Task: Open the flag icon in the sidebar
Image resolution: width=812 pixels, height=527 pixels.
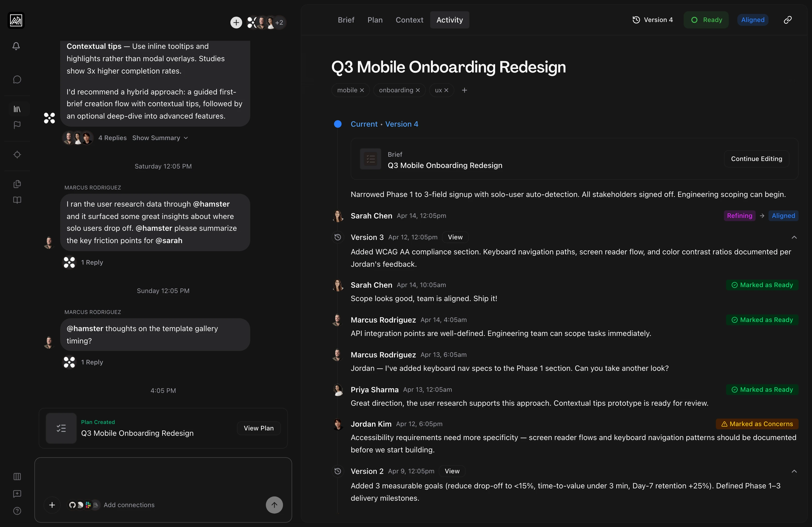Action: point(16,125)
